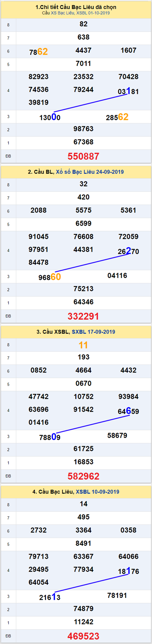Click number 47742

(x=39, y=397)
